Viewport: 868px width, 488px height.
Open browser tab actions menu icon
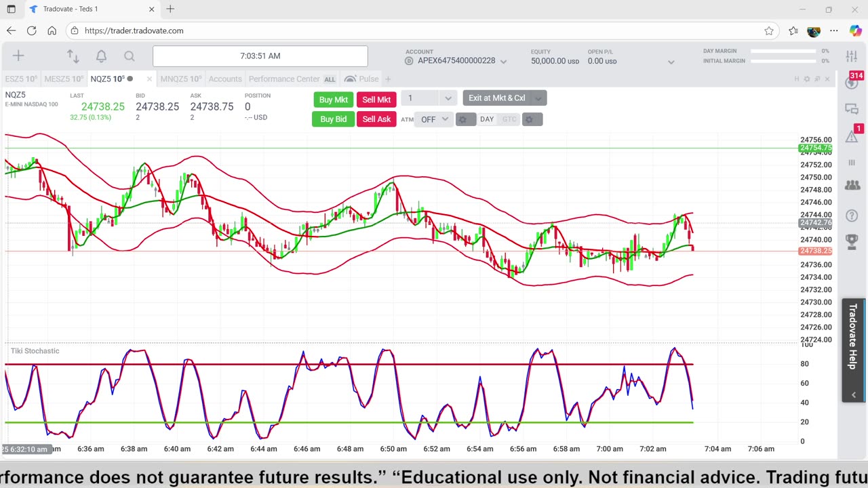(11, 9)
